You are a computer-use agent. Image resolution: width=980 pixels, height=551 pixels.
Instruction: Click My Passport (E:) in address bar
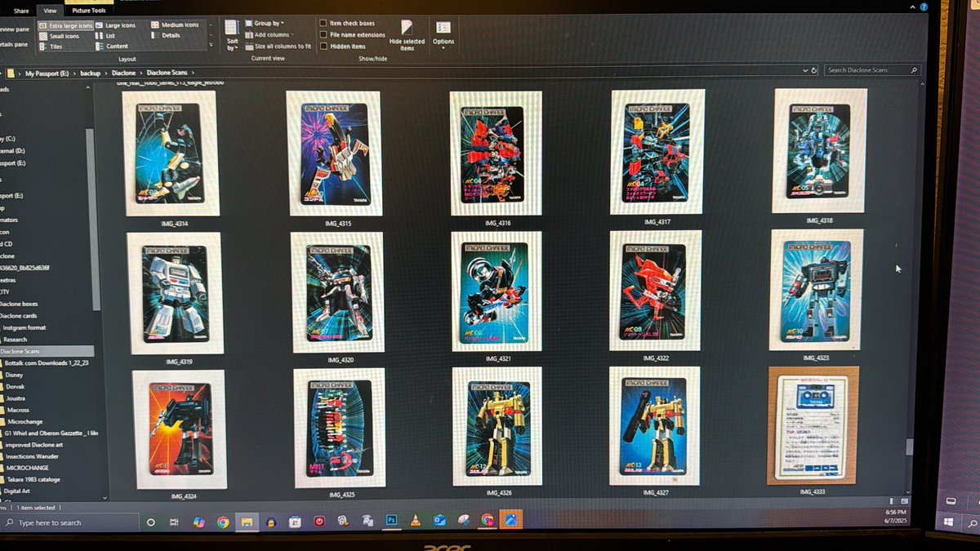pos(47,73)
